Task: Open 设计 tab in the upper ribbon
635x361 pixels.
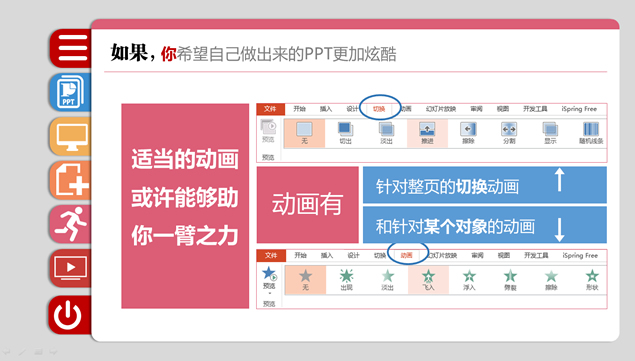Action: coord(352,109)
